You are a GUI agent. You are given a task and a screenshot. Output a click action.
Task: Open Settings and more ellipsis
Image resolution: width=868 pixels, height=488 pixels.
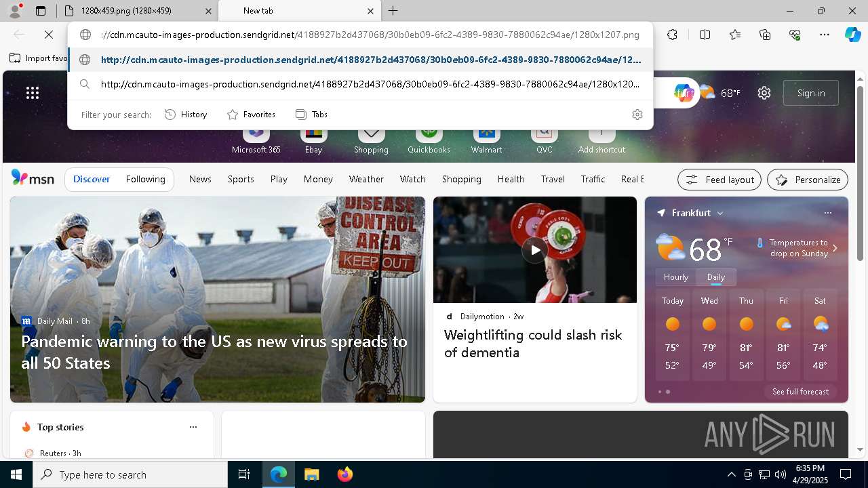pos(825,35)
